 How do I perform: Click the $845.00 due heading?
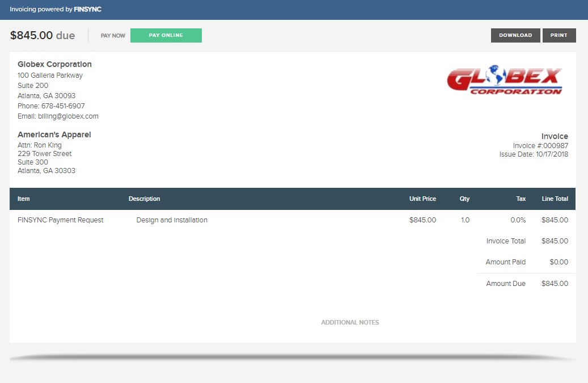pos(43,35)
